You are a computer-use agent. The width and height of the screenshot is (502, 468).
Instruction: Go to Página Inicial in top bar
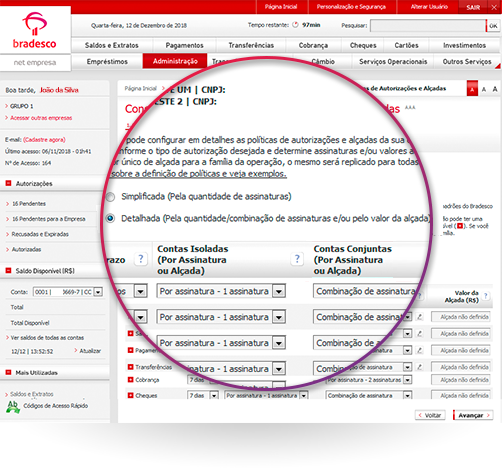pos(281,7)
